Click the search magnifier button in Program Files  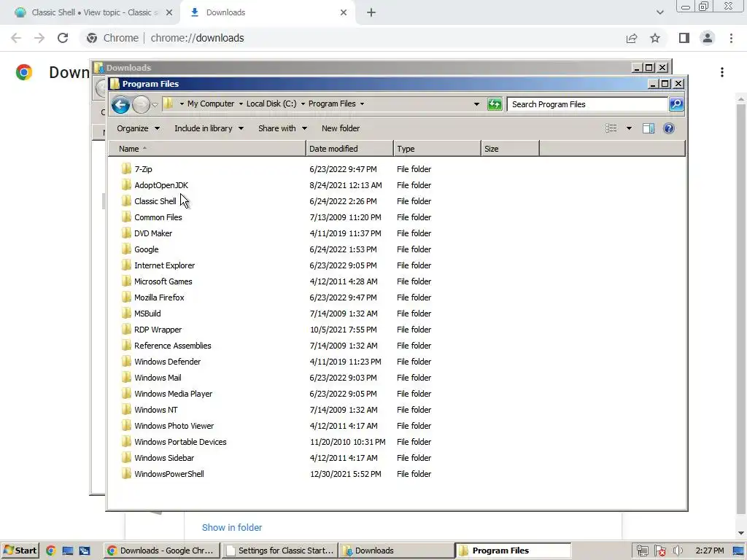676,104
